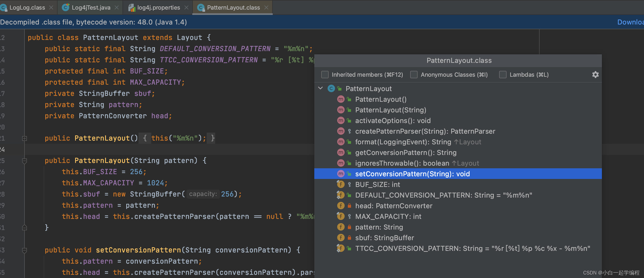
Task: Select PatternLayout() constructor in structure list
Action: 458,99
